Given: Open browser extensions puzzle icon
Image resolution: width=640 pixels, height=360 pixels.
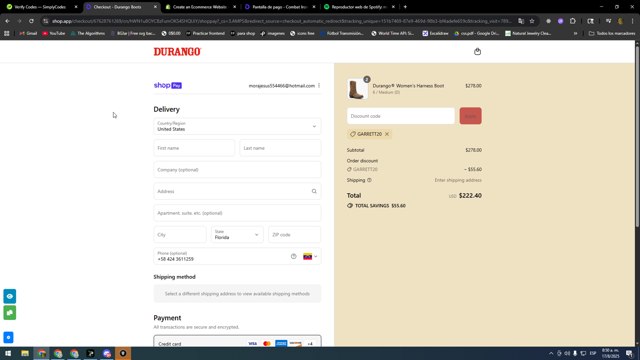Looking at the screenshot, I should point(573,21).
